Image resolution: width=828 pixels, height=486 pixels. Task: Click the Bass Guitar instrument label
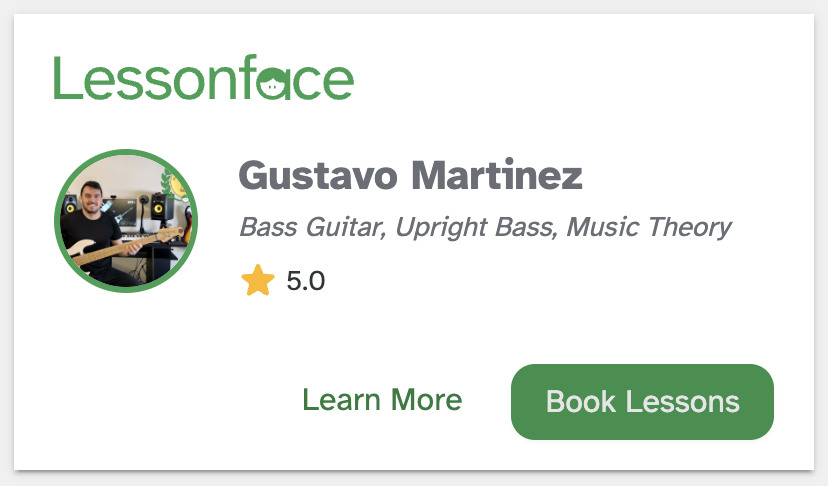(x=311, y=227)
